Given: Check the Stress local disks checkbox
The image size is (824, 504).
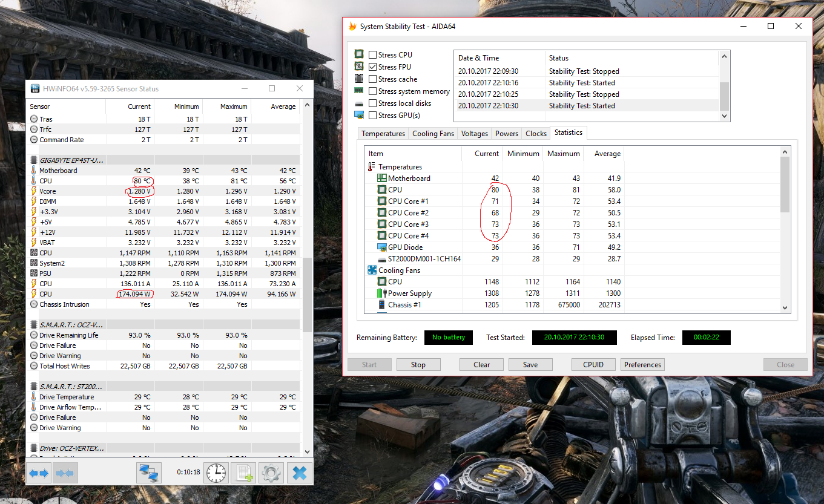Looking at the screenshot, I should pos(373,103).
